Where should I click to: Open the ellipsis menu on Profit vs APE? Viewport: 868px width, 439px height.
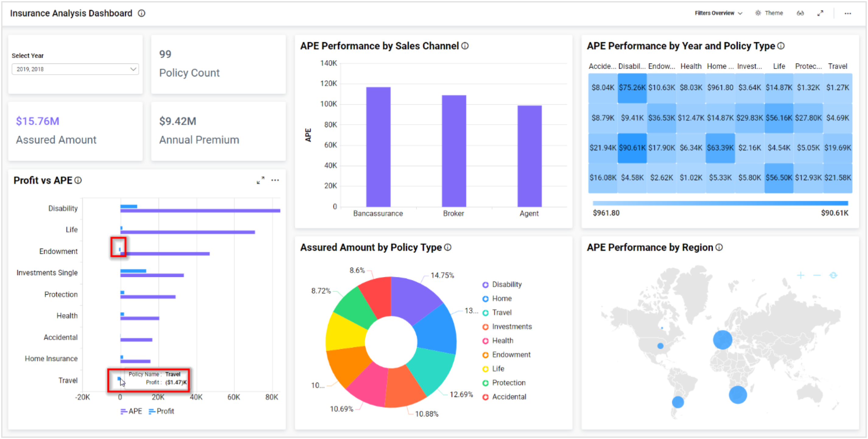275,181
